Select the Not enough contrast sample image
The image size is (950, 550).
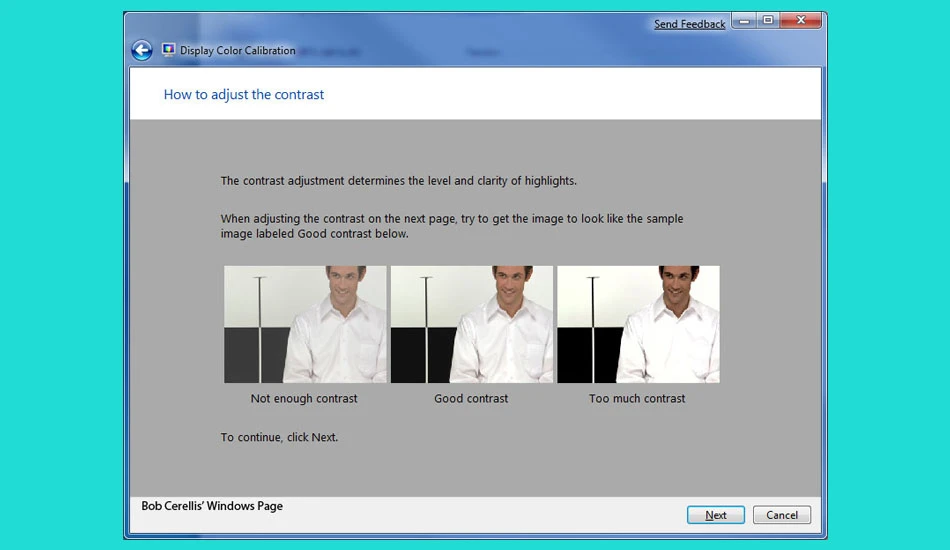(x=305, y=324)
